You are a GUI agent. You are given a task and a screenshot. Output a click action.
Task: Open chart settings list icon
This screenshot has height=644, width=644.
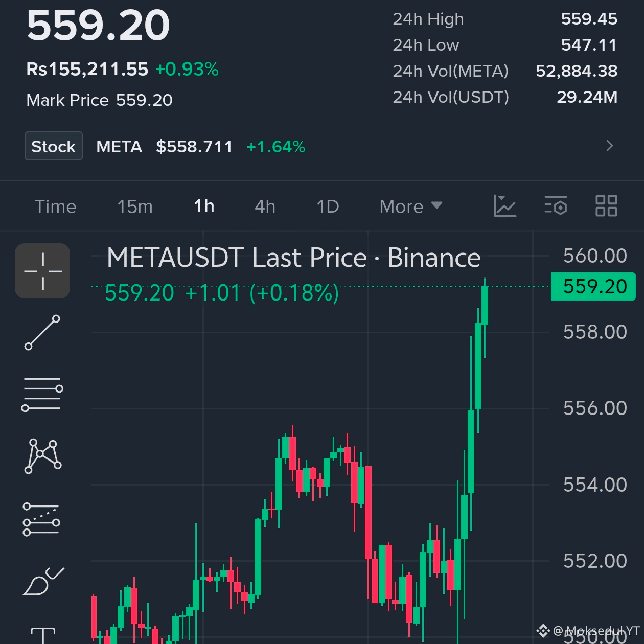556,206
